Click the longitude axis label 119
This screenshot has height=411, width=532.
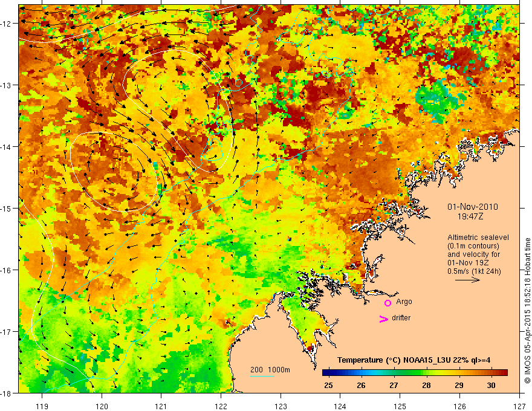click(42, 406)
